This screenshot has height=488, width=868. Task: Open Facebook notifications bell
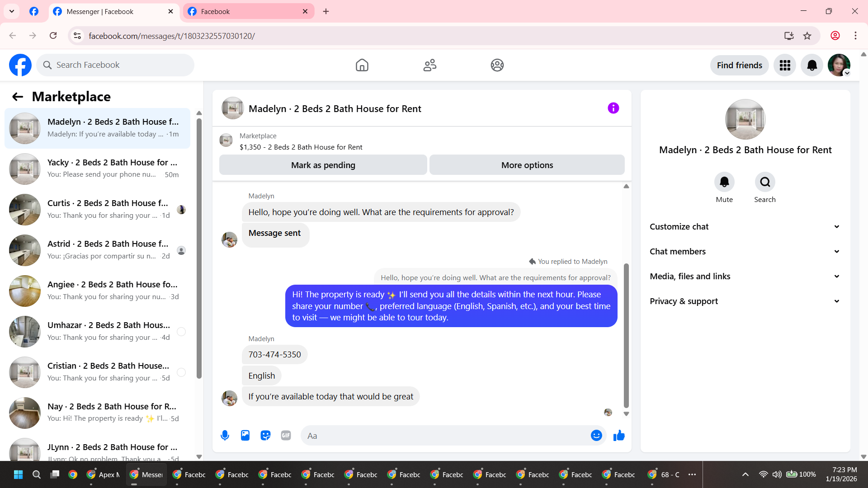click(x=812, y=66)
